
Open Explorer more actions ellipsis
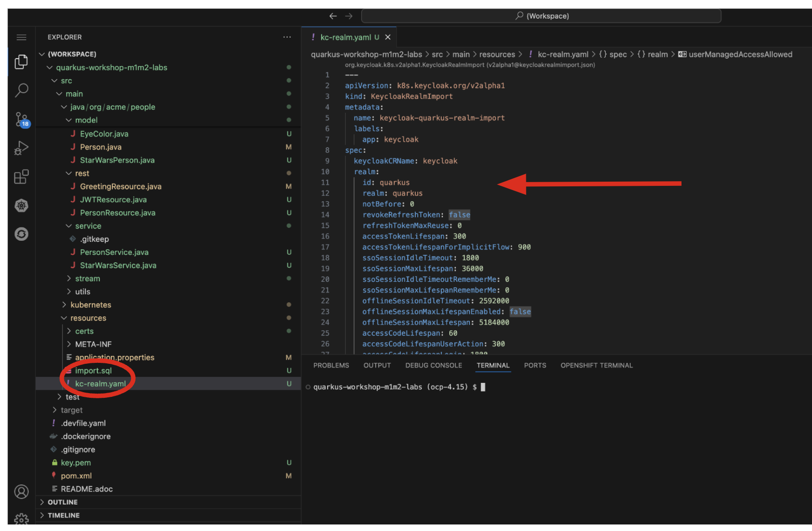[287, 37]
